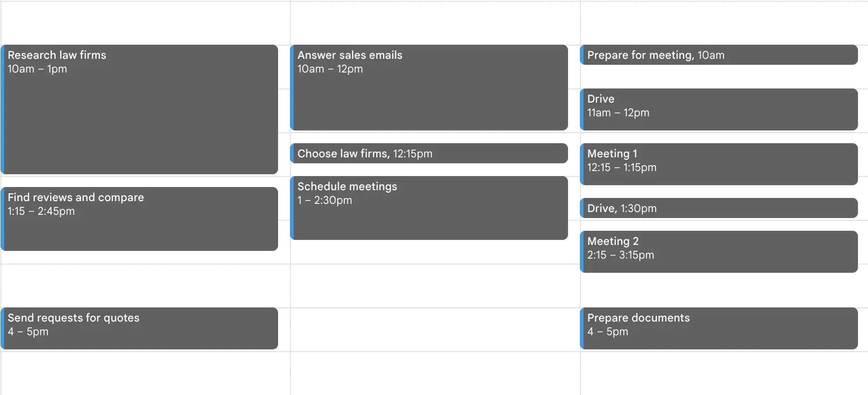Open the Meeting 1 event
Viewport: 868px width, 395px height.
coord(719,164)
